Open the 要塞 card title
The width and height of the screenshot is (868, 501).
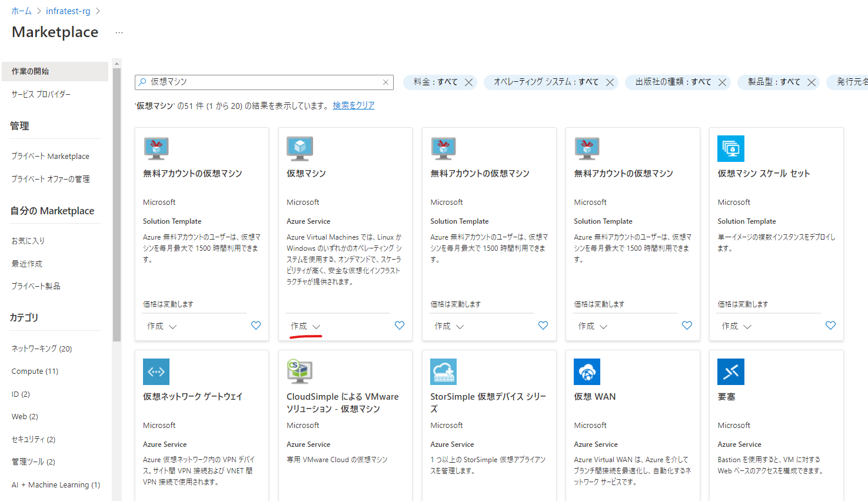[x=726, y=397]
